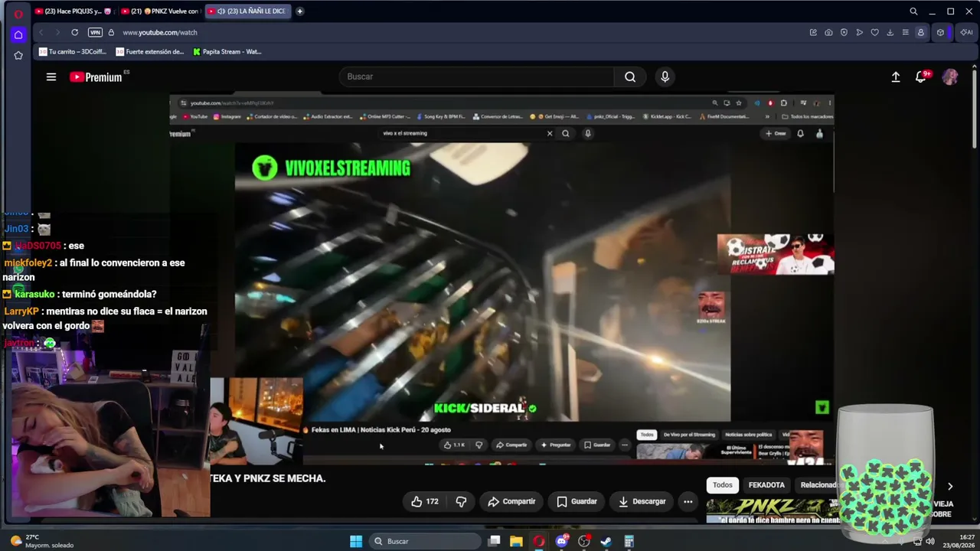Image resolution: width=980 pixels, height=551 pixels.
Task: Open 'Fuerte extensión de' bookmark
Action: coord(150,52)
